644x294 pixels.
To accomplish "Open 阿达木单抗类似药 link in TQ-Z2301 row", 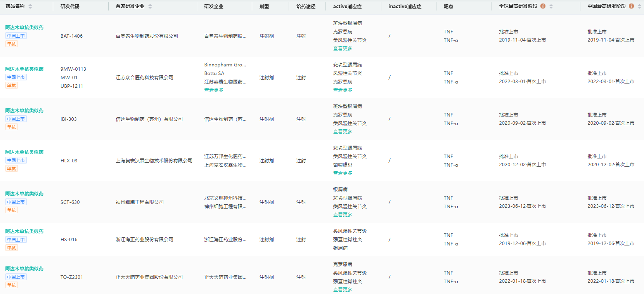I will point(24,269).
